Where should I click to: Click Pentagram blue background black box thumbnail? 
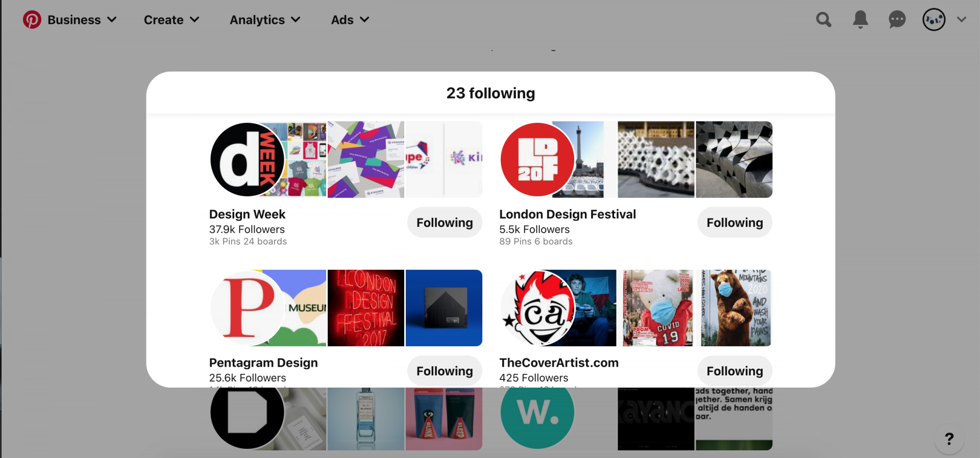click(x=444, y=308)
